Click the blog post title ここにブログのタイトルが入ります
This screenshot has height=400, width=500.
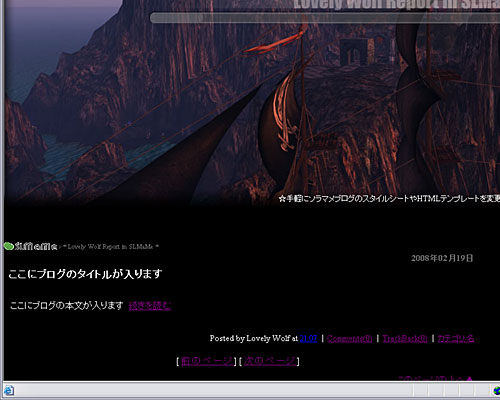[85, 274]
